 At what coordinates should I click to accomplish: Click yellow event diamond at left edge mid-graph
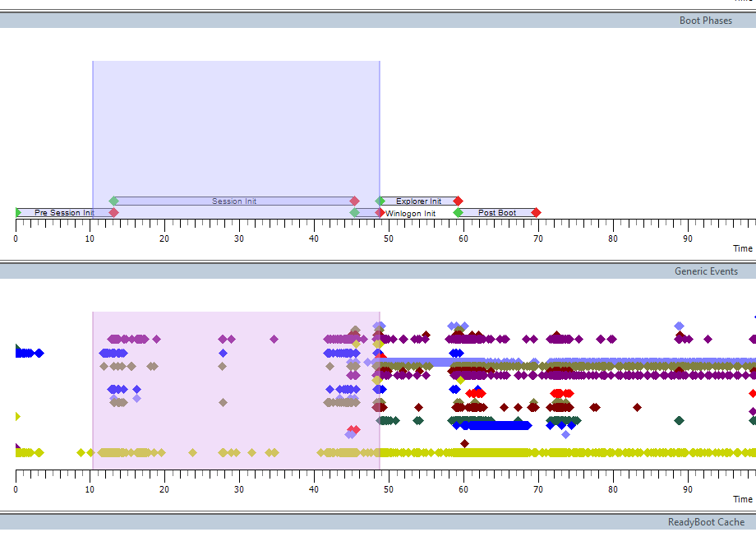(18, 416)
